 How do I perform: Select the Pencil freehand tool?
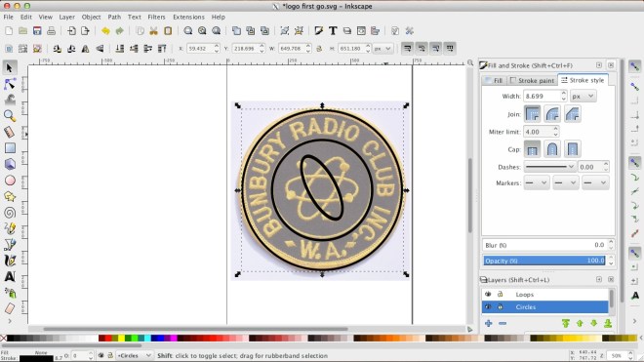coord(10,228)
